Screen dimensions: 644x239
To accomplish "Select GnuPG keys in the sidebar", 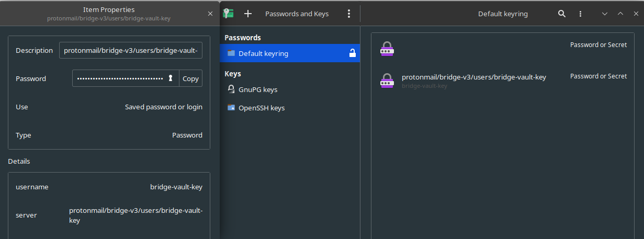I will [x=258, y=89].
